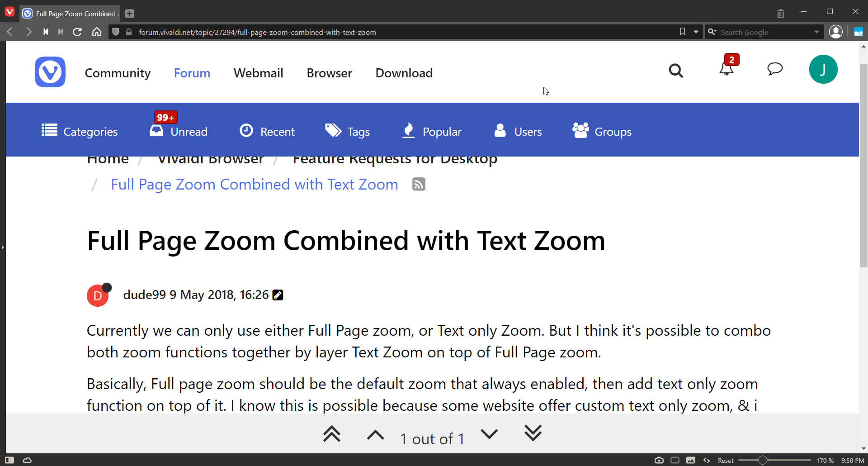This screenshot has width=868, height=466.
Task: Expand the bookmark dropdown arrow
Action: click(696, 32)
